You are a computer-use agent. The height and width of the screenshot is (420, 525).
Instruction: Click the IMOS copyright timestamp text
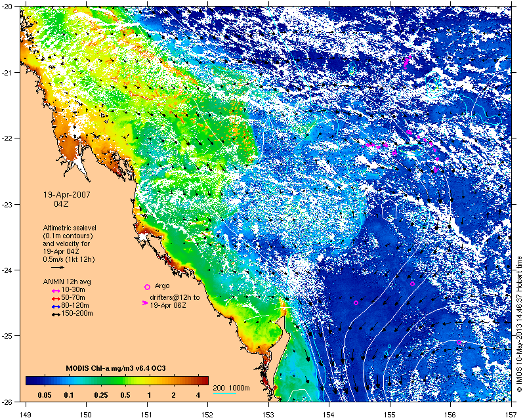point(519,324)
